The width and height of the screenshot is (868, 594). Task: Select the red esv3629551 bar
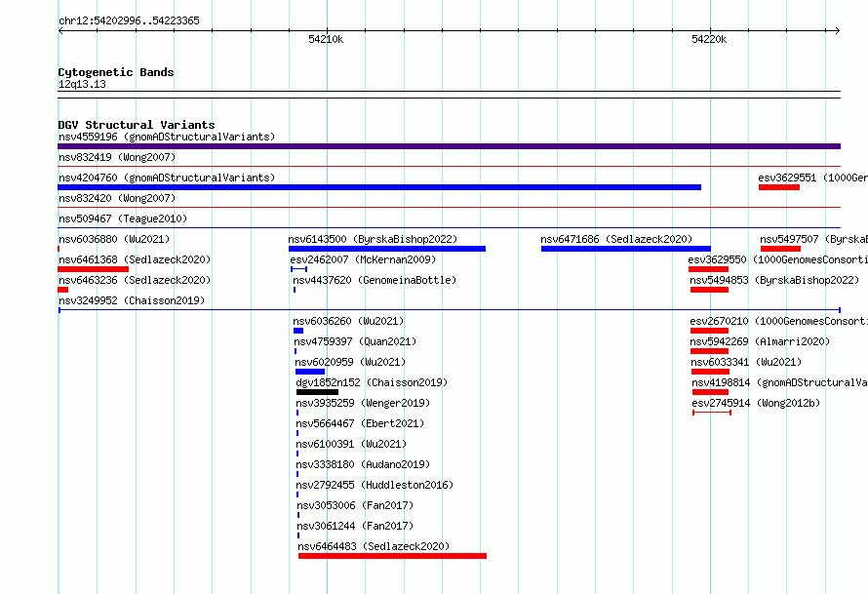[x=779, y=187]
